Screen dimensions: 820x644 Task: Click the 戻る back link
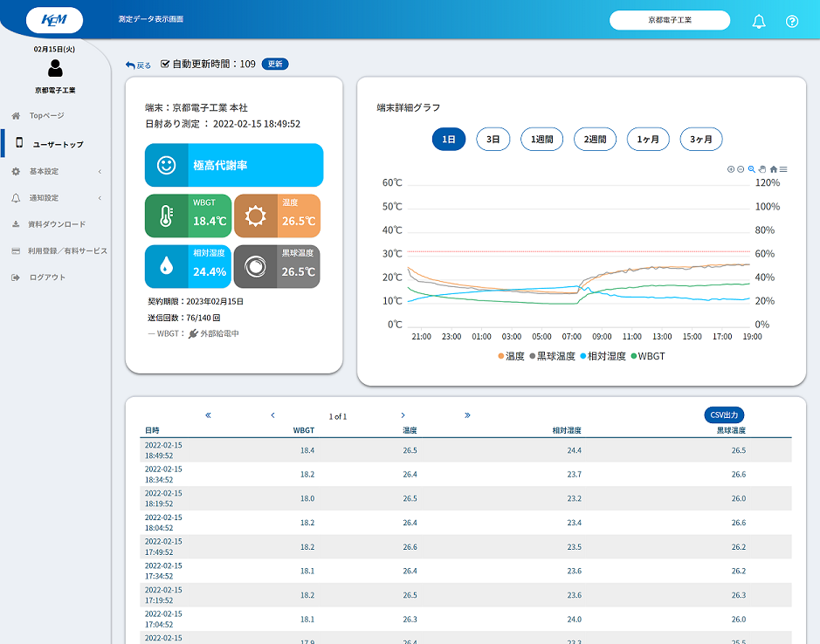(x=138, y=65)
